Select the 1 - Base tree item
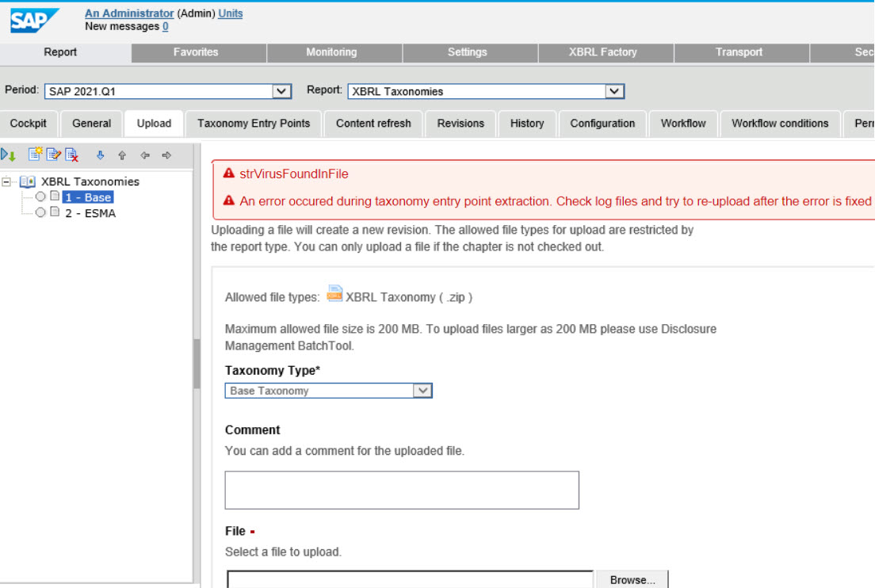 pos(88,197)
